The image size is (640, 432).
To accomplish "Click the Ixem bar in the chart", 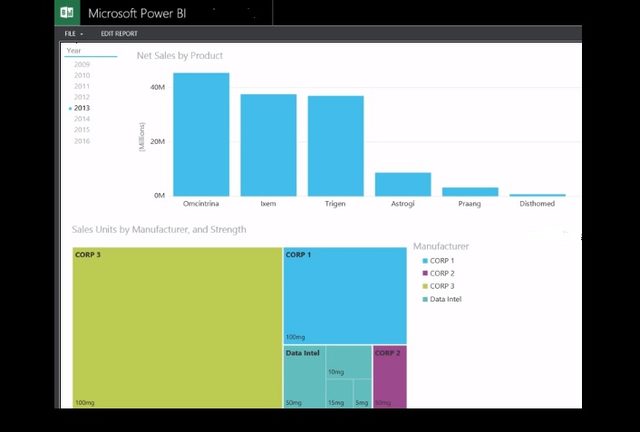I will [269, 145].
